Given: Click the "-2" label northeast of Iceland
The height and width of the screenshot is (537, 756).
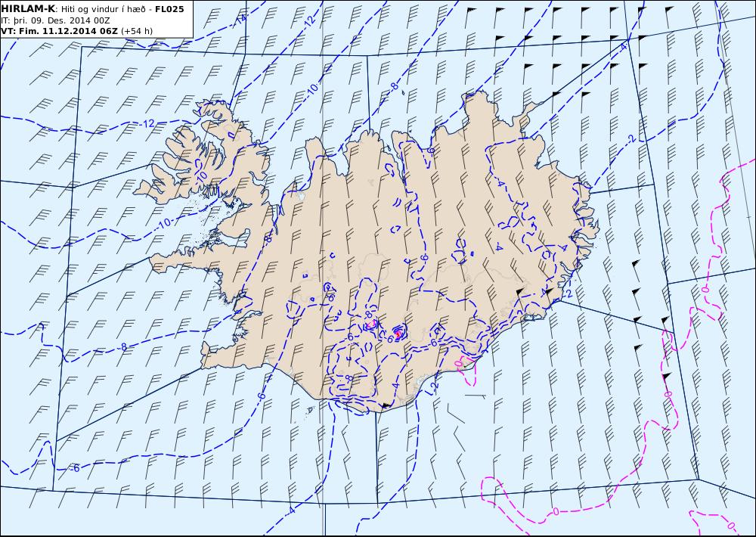Looking at the screenshot, I should pos(631,139).
